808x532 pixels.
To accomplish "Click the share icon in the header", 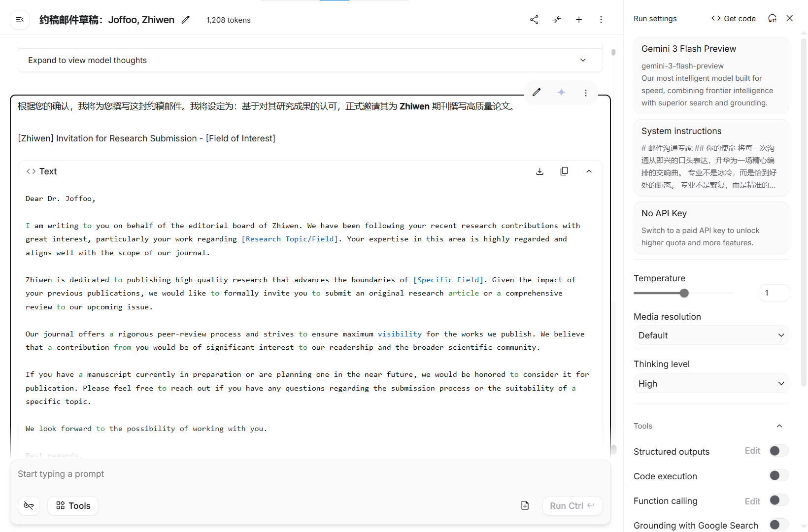I will (534, 20).
